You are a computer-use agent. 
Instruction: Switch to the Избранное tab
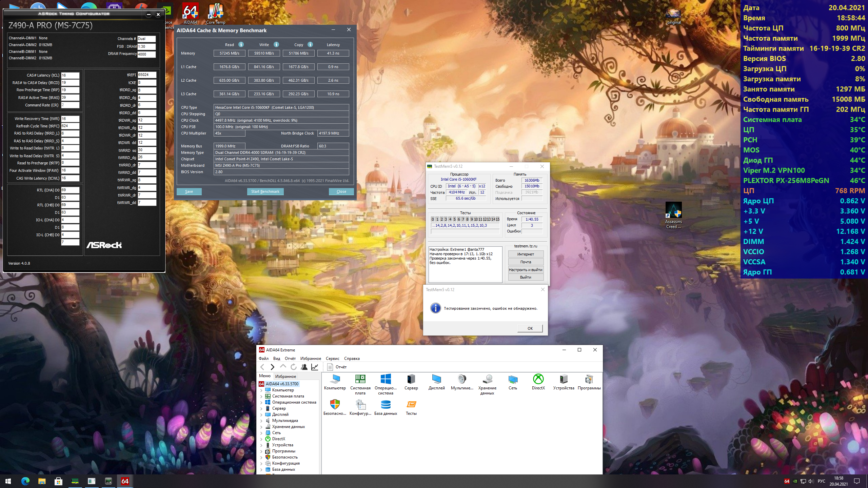(x=285, y=376)
